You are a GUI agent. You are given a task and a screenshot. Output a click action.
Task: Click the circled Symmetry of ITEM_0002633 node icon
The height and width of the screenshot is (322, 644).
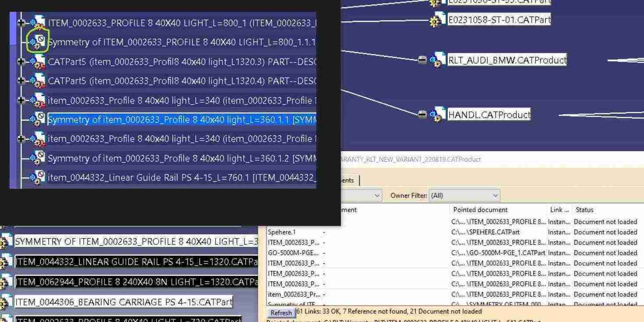tap(38, 42)
